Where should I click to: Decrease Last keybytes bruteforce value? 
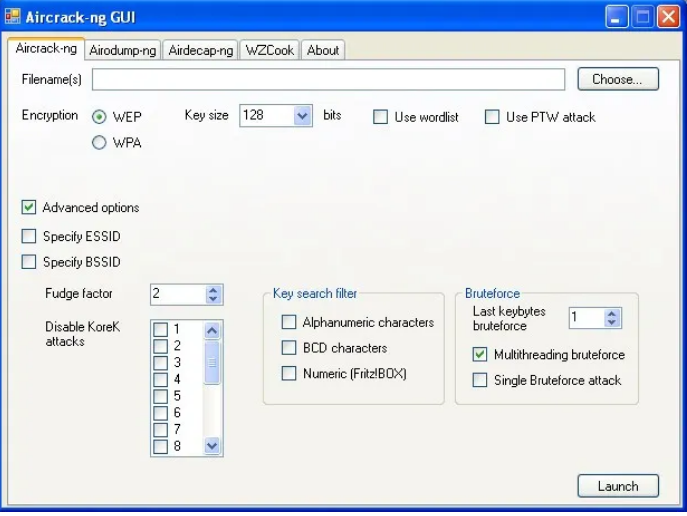pos(612,322)
